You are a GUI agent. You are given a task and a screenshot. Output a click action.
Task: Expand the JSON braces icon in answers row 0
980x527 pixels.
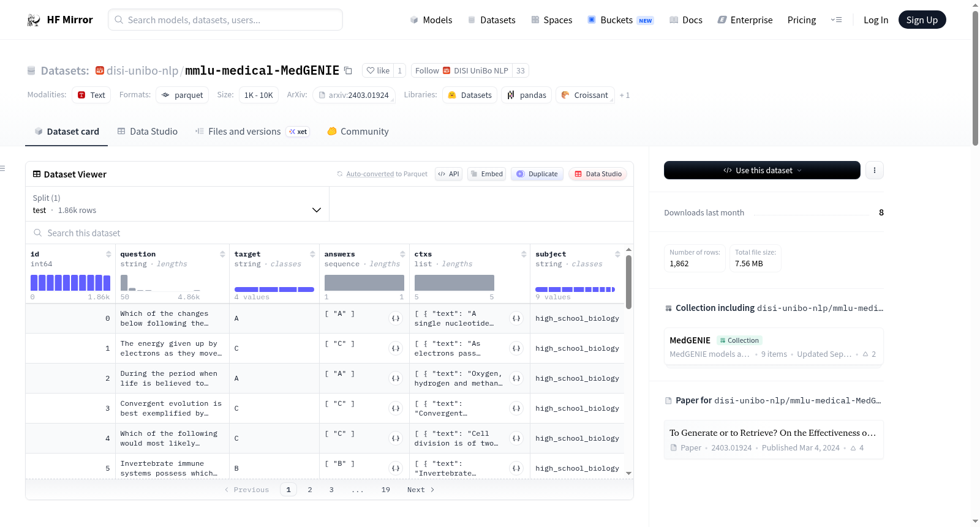396,318
